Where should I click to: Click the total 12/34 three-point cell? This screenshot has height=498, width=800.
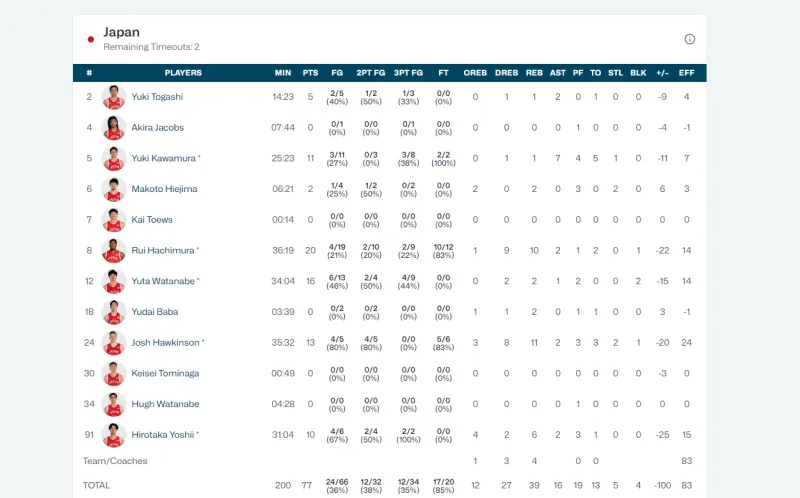[x=408, y=486]
